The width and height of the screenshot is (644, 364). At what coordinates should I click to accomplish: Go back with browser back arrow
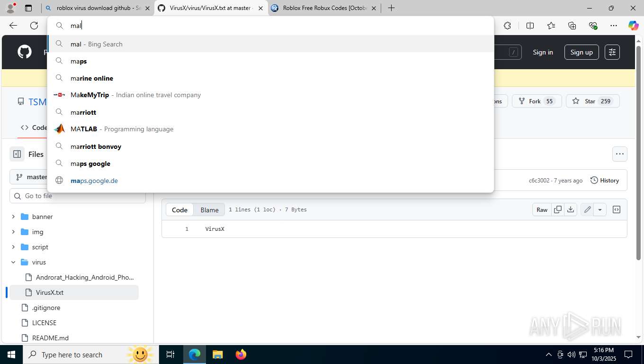(13, 26)
